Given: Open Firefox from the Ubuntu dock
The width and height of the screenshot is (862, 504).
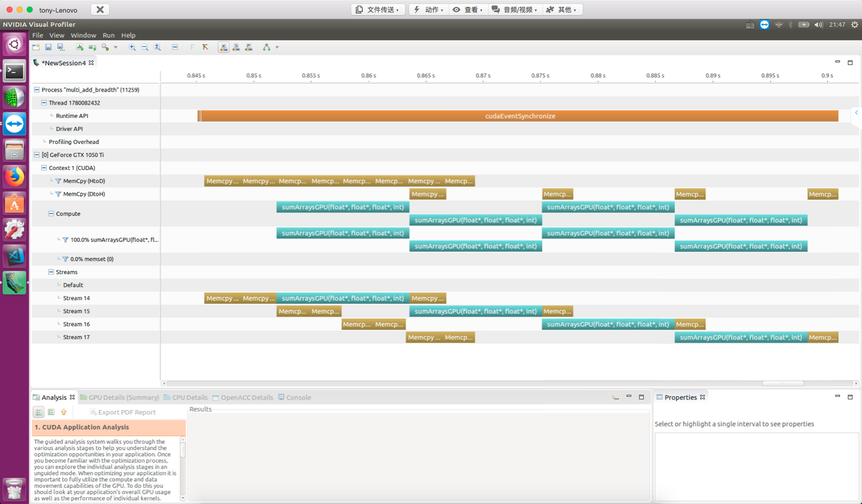Looking at the screenshot, I should [15, 177].
